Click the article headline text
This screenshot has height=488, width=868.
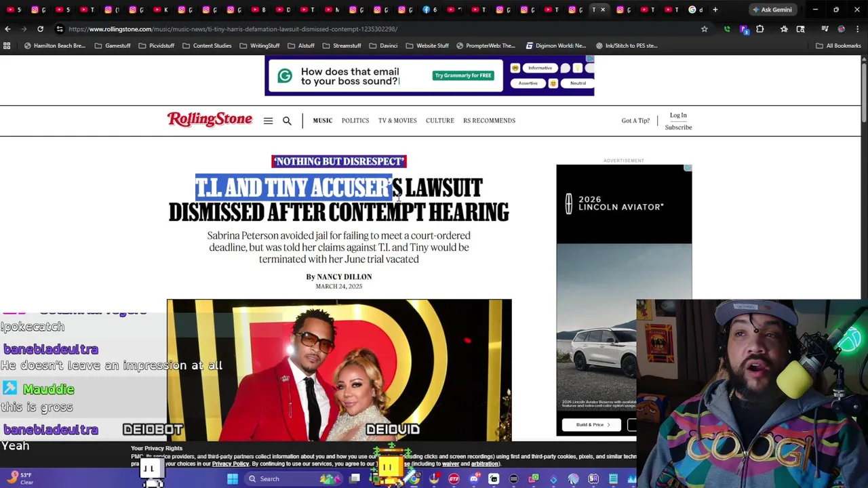[339, 200]
